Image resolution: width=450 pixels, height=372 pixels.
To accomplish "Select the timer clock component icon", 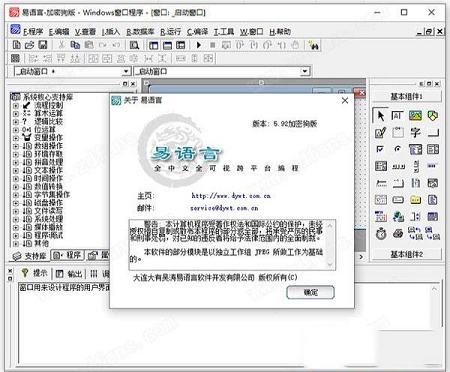I will (381, 233).
